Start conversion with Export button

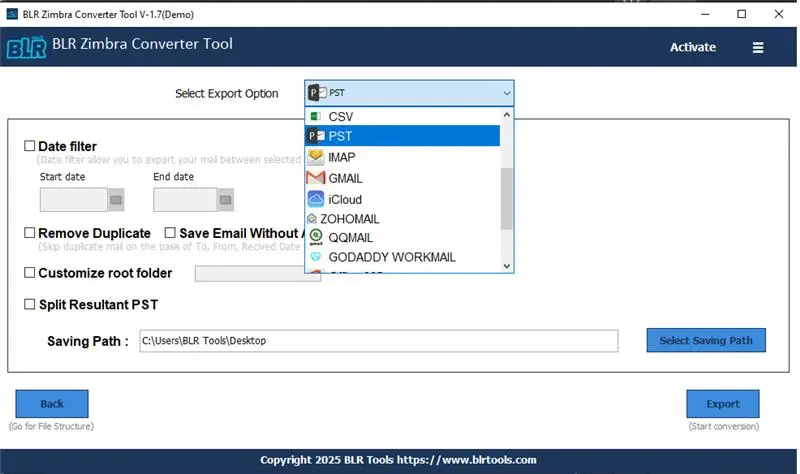pos(722,404)
